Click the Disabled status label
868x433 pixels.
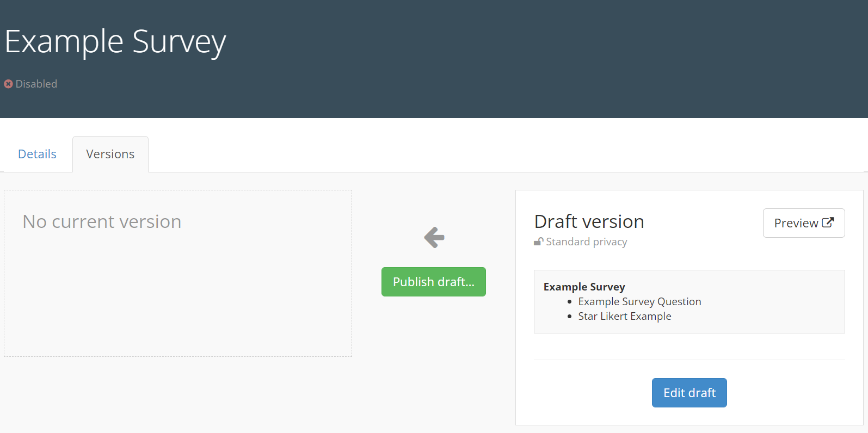(x=36, y=84)
